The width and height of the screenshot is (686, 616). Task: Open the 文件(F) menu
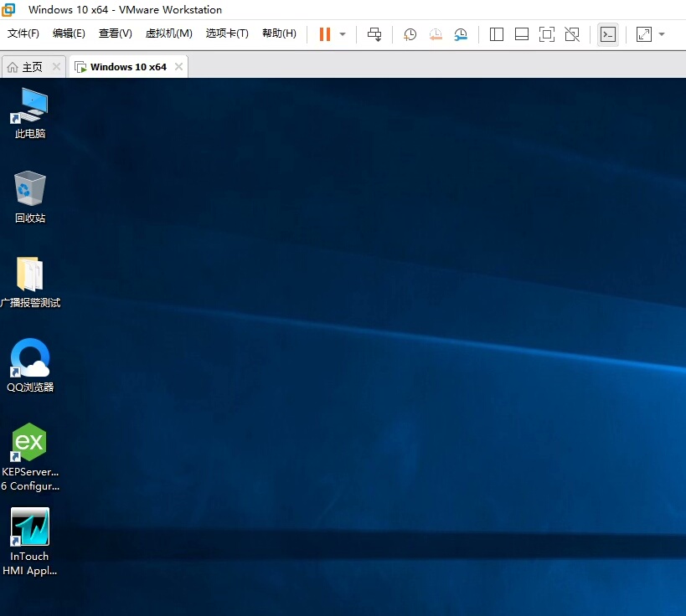(23, 33)
